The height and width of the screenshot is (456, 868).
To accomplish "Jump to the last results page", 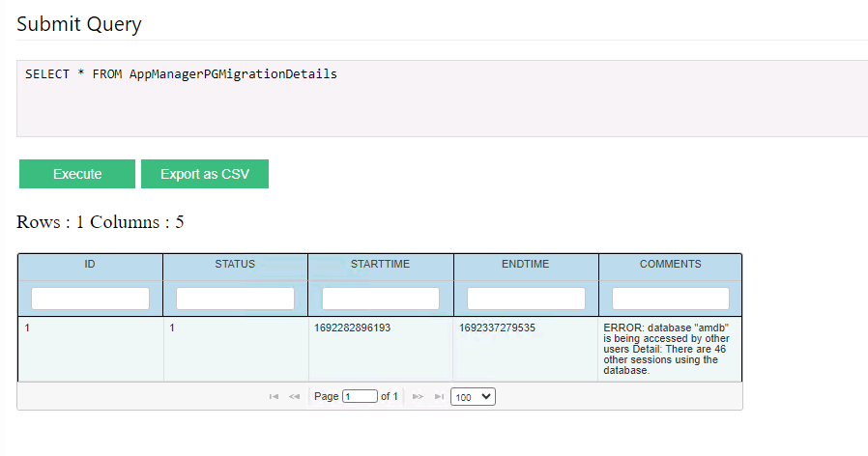I will 439,397.
